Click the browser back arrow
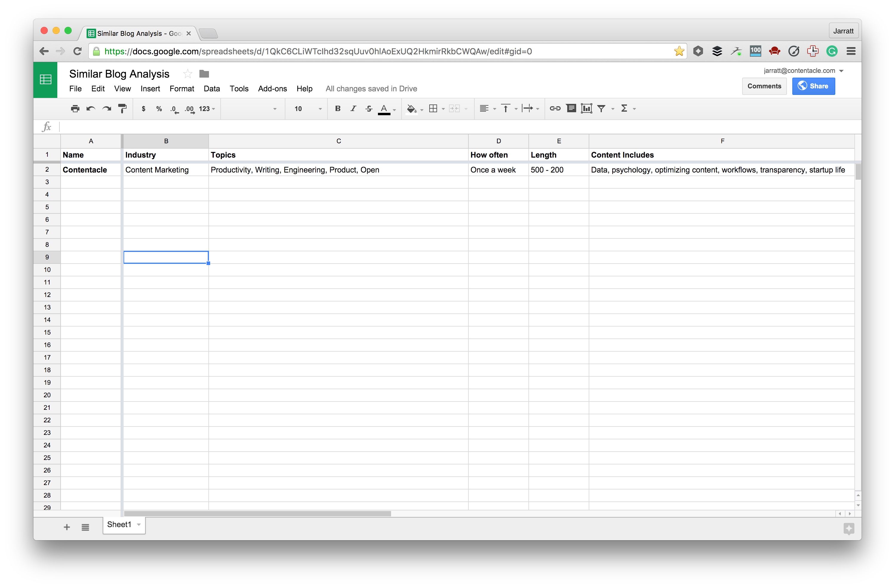This screenshot has width=895, height=588. tap(44, 51)
